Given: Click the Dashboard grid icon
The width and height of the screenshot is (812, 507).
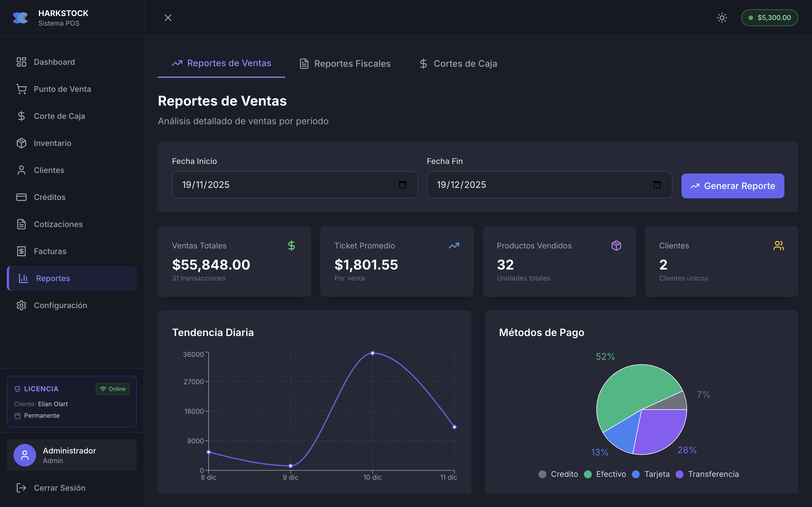Looking at the screenshot, I should [21, 62].
